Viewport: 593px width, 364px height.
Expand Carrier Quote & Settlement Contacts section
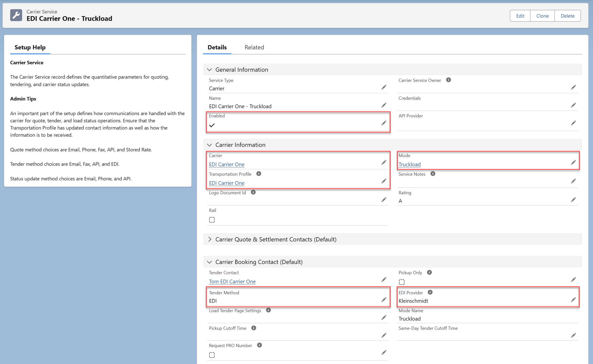point(209,239)
